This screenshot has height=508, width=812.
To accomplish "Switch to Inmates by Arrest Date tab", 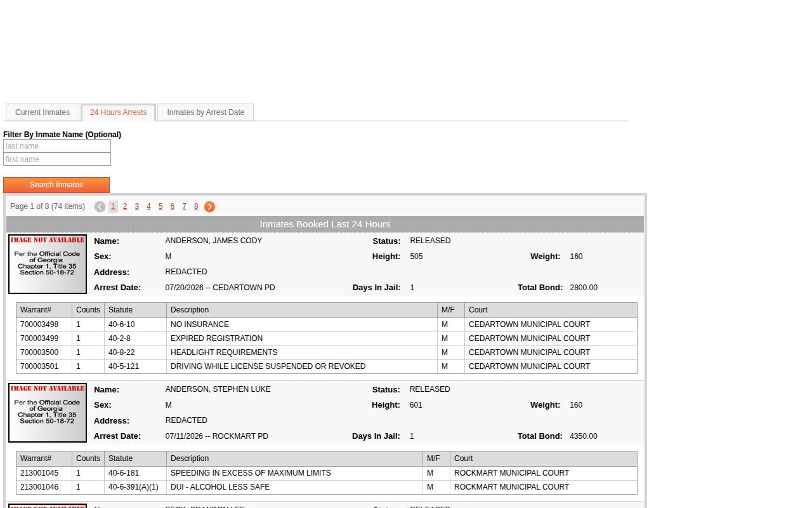I will point(206,112).
